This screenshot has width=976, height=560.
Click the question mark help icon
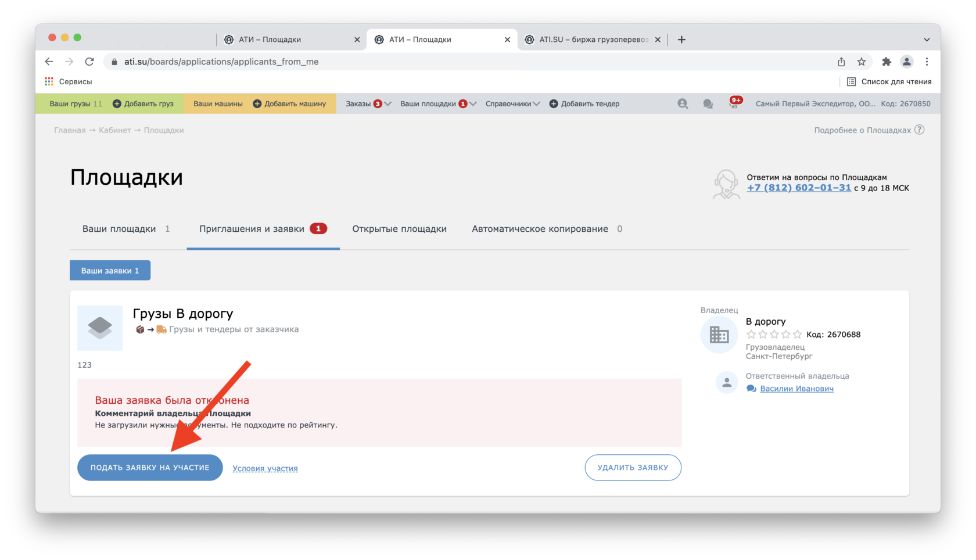(x=919, y=130)
